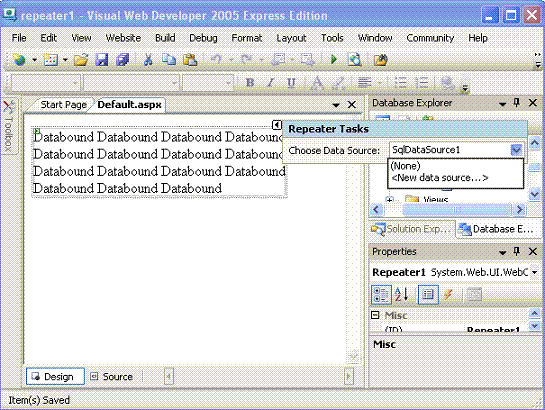This screenshot has height=410, width=545.
Task: Toggle Italic formatting
Action: [270, 83]
